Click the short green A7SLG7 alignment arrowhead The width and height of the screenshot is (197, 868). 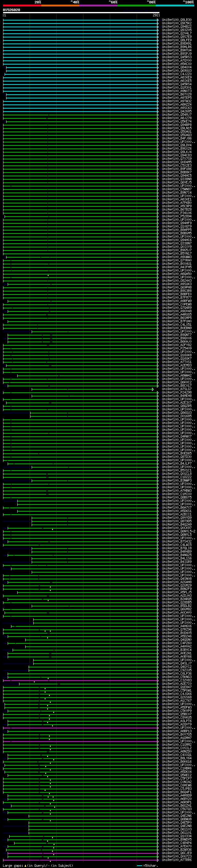153,389
